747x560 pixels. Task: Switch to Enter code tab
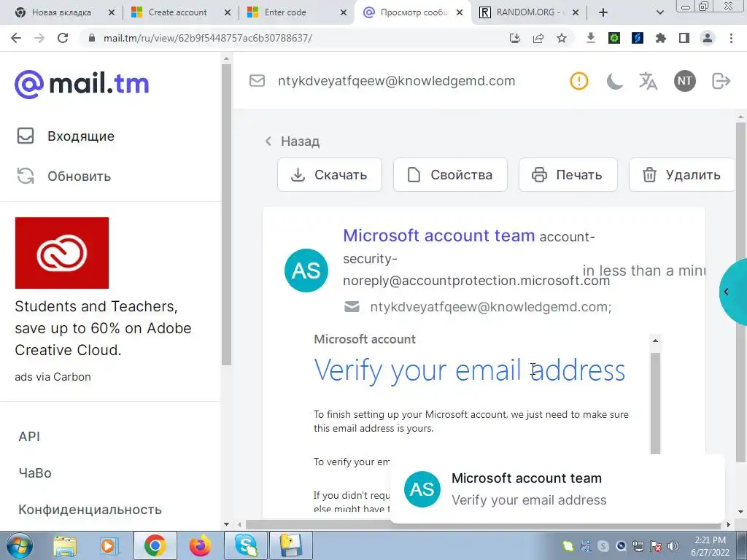[x=285, y=12]
